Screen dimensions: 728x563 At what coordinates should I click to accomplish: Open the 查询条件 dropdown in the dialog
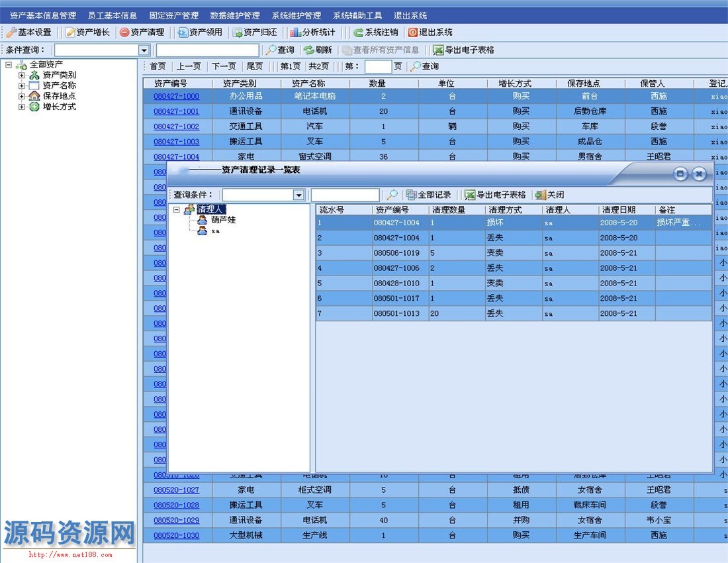298,195
